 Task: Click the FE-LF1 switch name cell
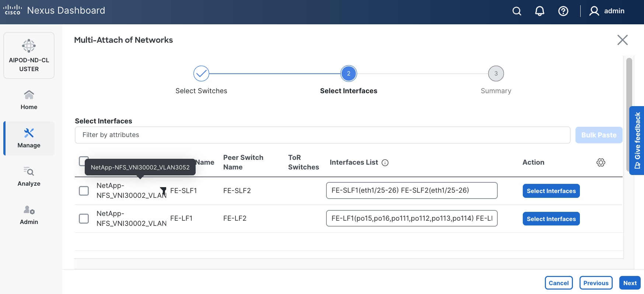point(181,218)
